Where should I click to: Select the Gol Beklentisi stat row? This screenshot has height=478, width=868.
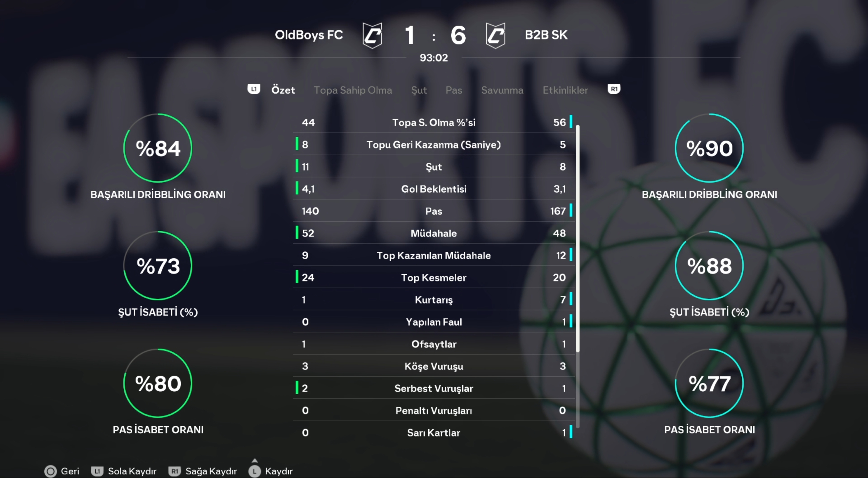[x=434, y=189]
